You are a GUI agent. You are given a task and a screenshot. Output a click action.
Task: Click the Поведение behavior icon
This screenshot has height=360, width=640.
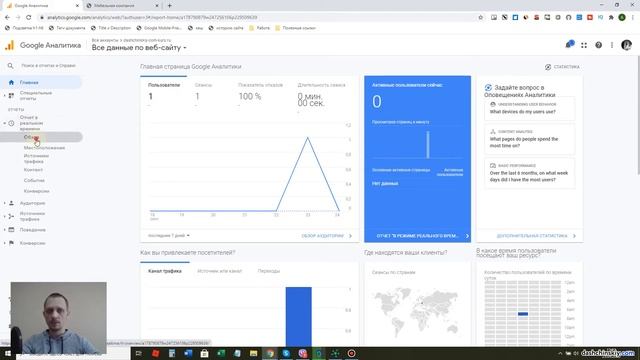pyautogui.click(x=11, y=230)
